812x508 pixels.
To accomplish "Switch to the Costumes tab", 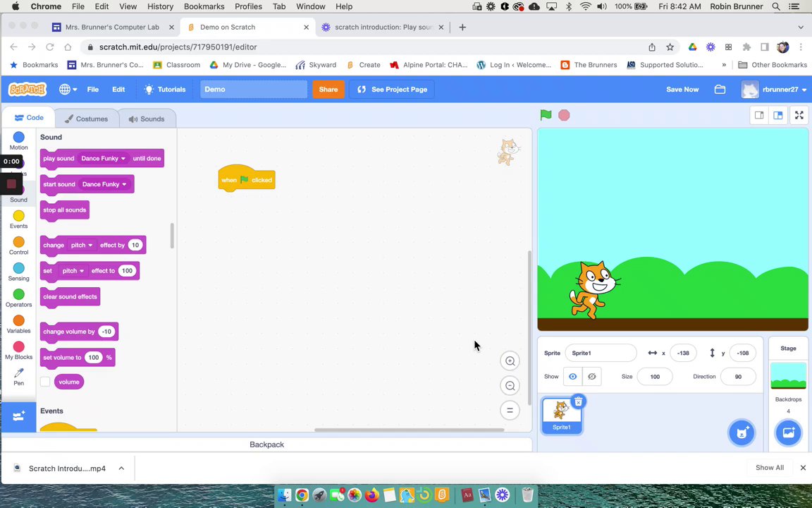I will [87, 119].
